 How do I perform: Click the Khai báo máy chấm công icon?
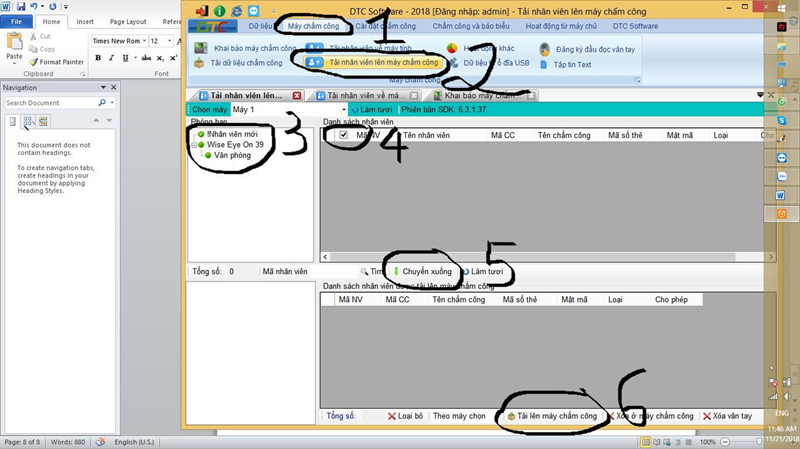coord(203,48)
